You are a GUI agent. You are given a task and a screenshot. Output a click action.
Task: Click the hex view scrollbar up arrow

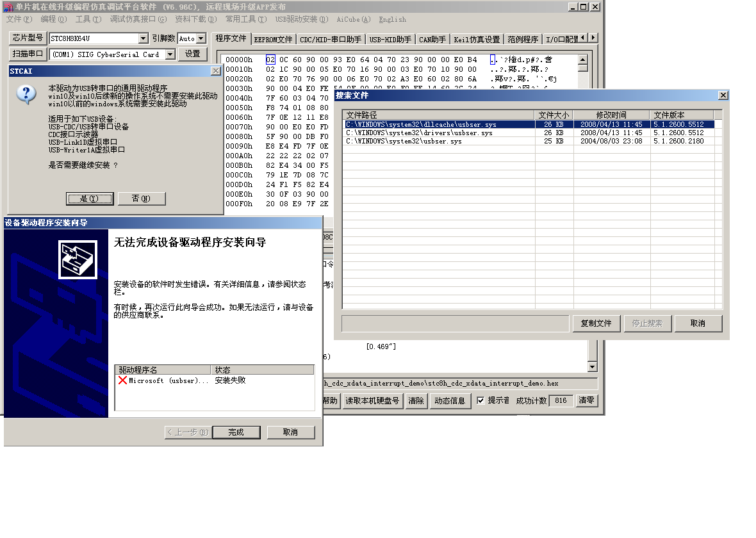(x=583, y=60)
